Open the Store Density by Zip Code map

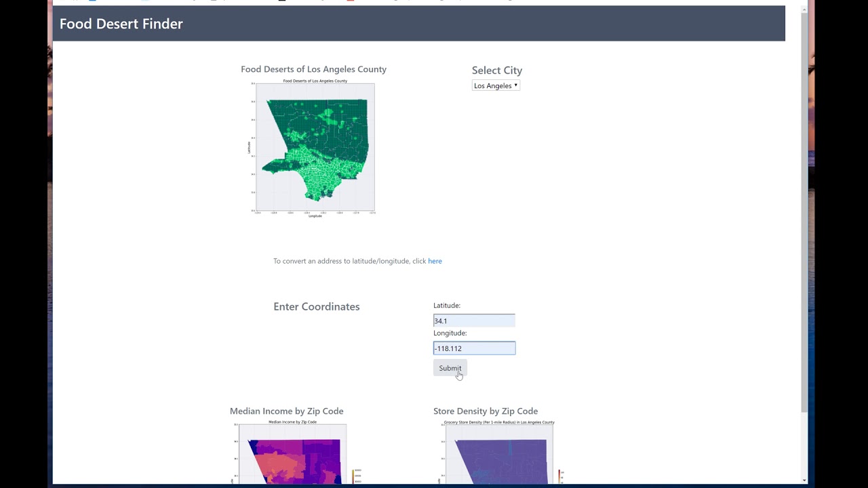coord(500,452)
